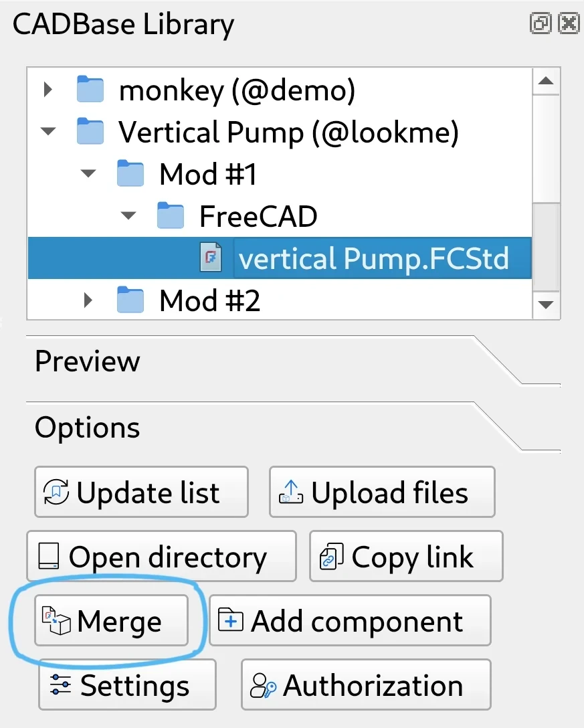The image size is (584, 728).
Task: Collapse the FreeCAD folder
Action: coord(127,215)
